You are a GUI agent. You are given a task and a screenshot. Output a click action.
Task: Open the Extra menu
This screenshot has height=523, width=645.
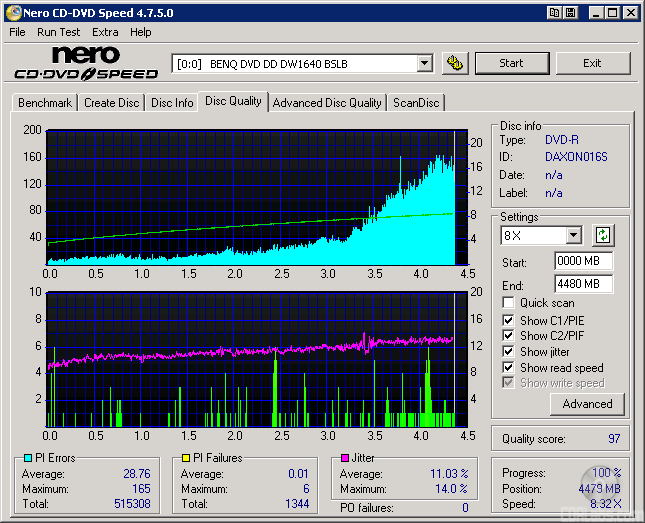coord(105,32)
